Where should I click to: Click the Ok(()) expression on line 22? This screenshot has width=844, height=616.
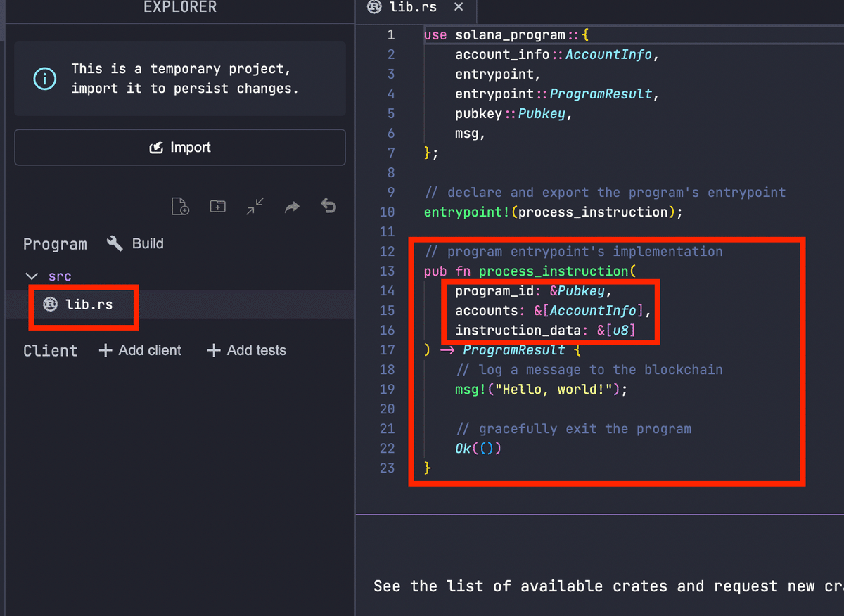478,449
